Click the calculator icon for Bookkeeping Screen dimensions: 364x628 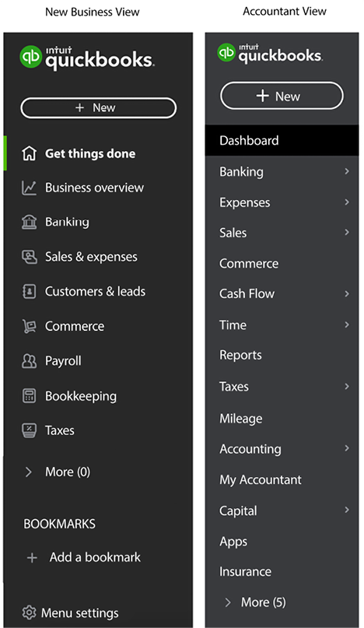click(x=29, y=395)
